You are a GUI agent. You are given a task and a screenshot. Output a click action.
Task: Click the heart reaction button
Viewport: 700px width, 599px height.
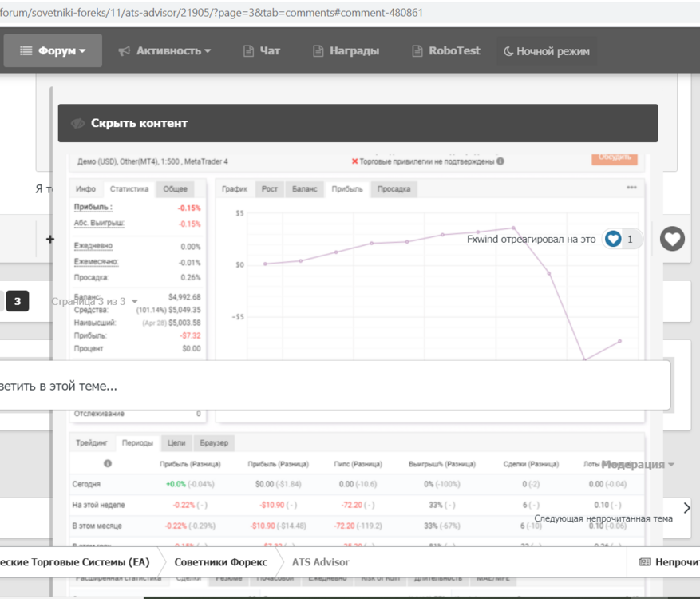(672, 239)
